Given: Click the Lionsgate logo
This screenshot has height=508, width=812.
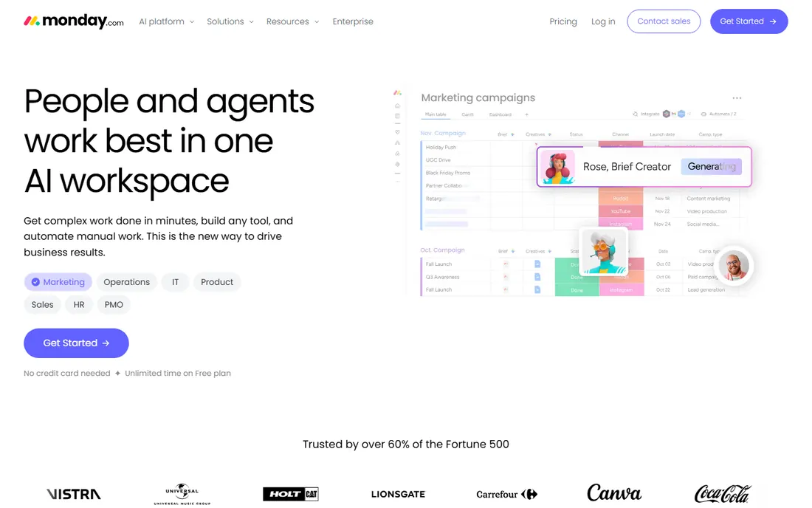Looking at the screenshot, I should (x=398, y=494).
